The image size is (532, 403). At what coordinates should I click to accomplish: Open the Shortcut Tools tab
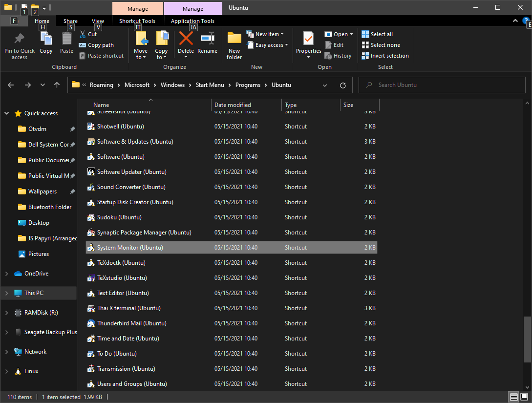[x=137, y=21]
